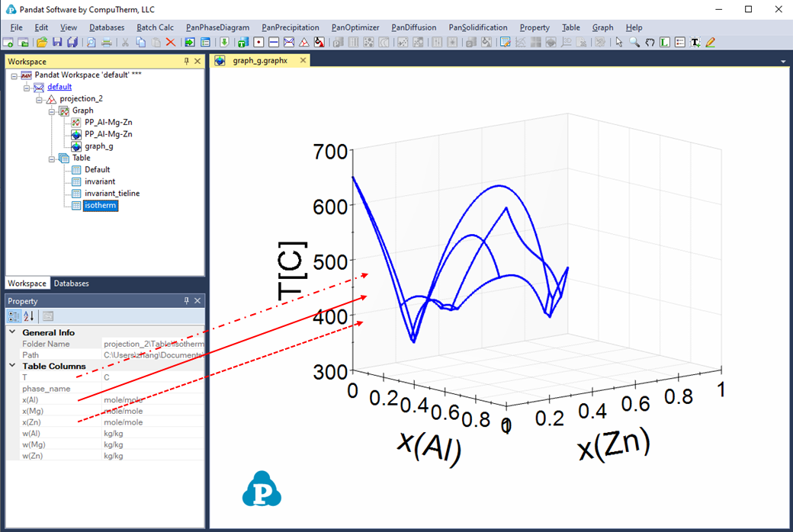
Task: Collapse the General Info section
Action: 12,333
